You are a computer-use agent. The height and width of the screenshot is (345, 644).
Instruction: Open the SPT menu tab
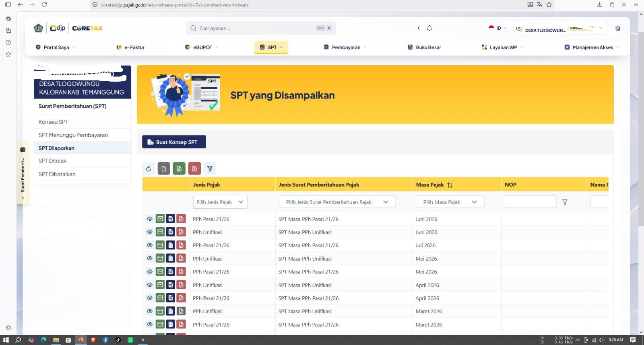click(271, 47)
